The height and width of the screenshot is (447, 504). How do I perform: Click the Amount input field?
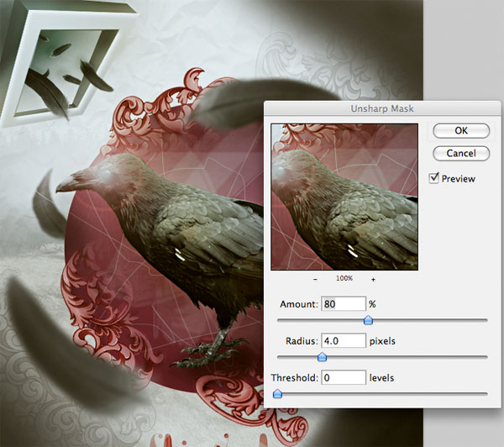tap(344, 304)
